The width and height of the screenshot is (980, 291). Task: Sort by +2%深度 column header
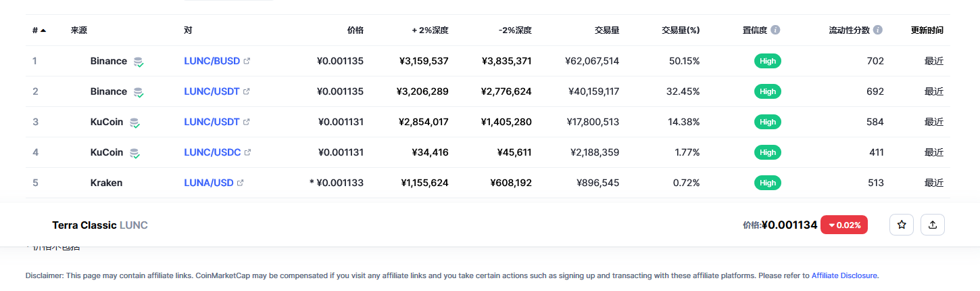coord(430,30)
